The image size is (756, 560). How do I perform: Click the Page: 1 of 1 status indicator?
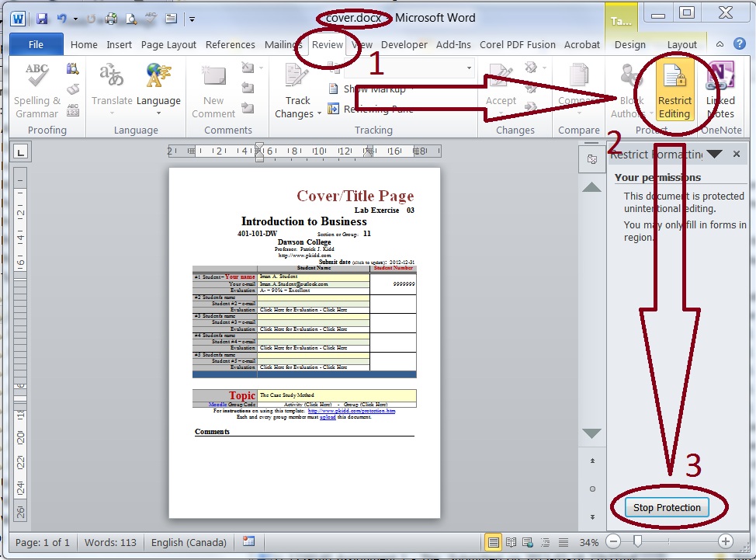point(43,542)
